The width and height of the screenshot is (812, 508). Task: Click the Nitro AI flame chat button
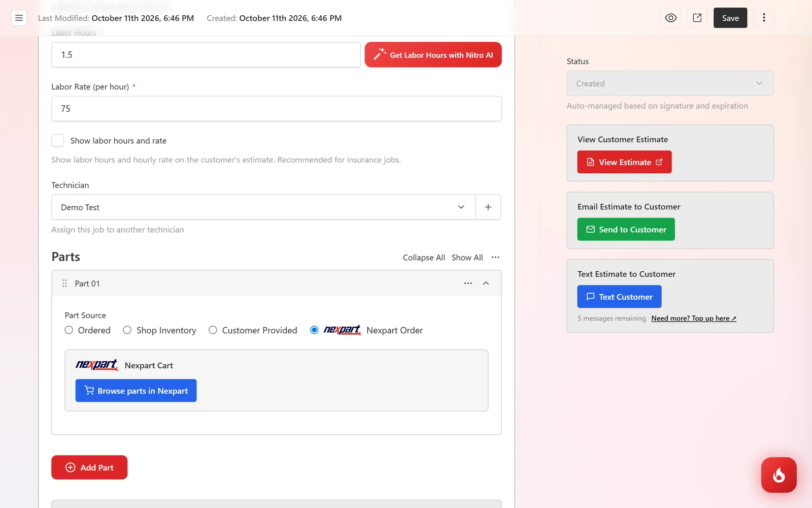pos(779,475)
